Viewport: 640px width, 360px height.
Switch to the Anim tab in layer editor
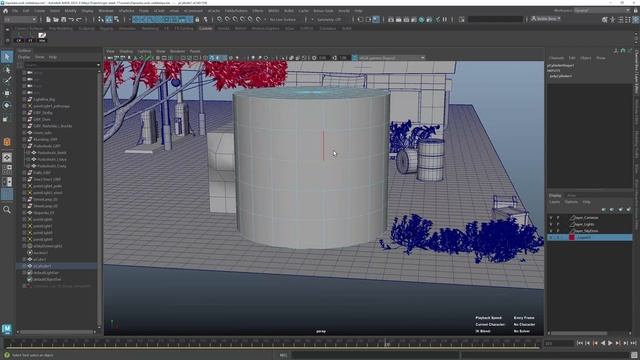[x=571, y=196]
